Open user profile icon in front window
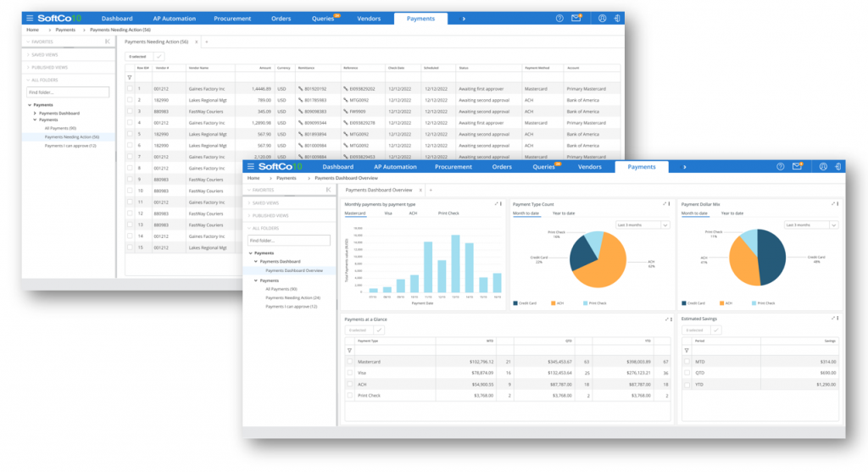The width and height of the screenshot is (868, 472). click(823, 167)
